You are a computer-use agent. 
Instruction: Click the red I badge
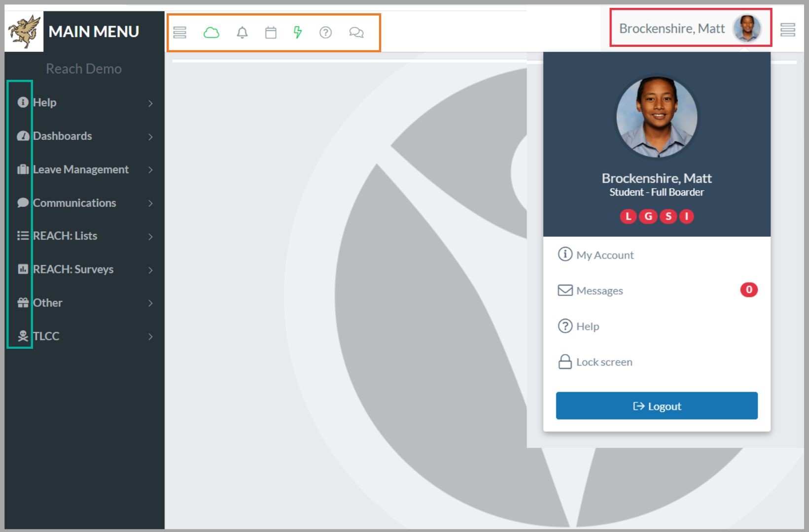[686, 216]
